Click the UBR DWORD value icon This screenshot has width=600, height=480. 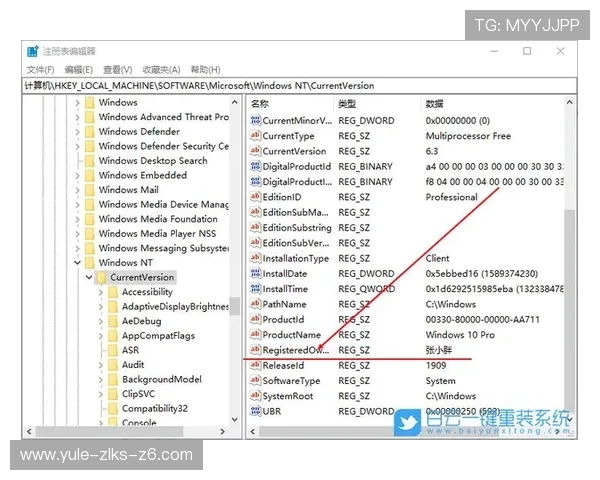[255, 411]
